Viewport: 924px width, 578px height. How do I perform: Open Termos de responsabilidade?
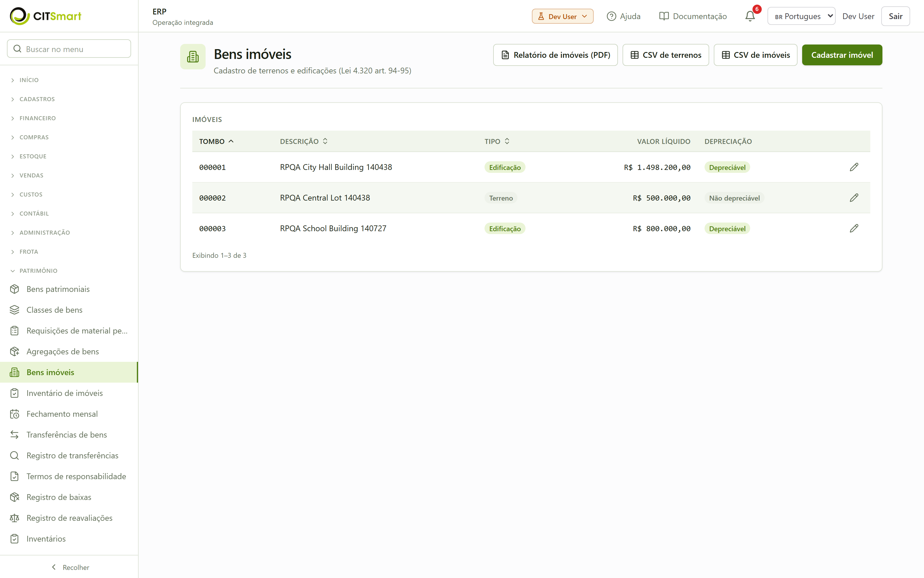[69, 476]
